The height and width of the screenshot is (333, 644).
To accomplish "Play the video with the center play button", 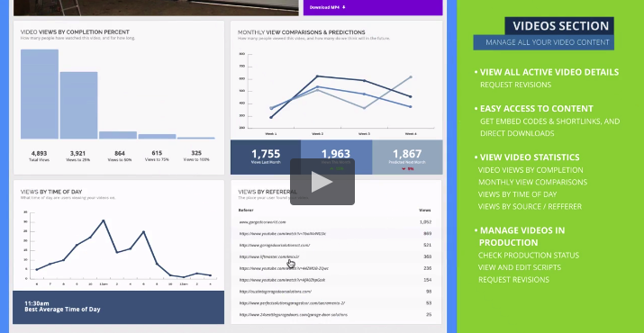I will [x=322, y=182].
